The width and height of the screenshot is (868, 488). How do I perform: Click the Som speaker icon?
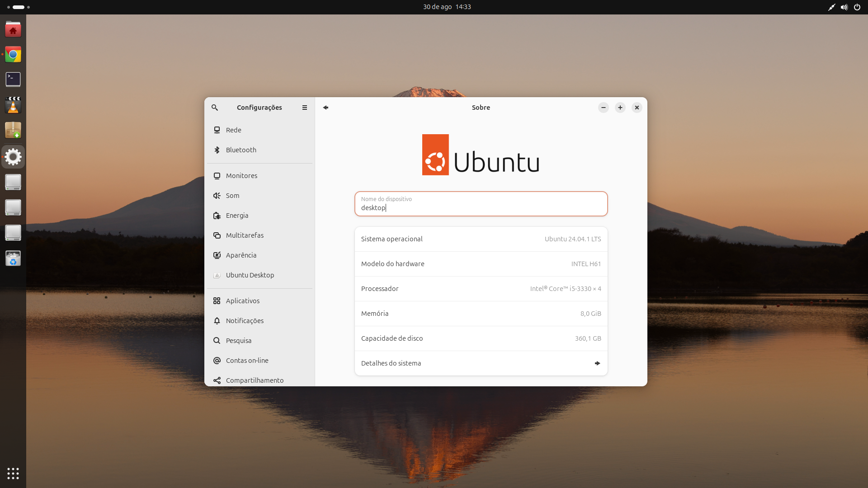coord(217,196)
